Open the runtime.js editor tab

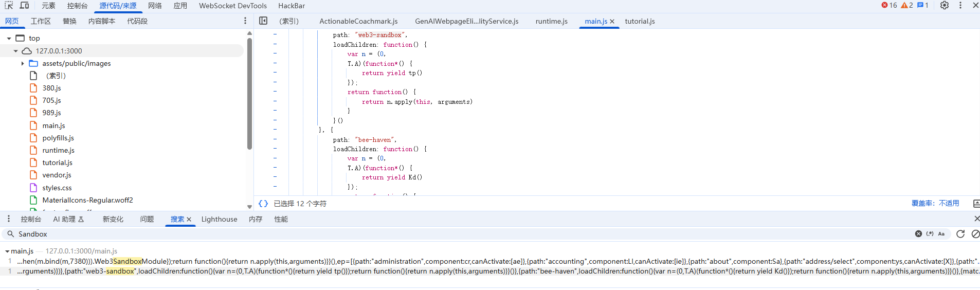[x=551, y=21]
